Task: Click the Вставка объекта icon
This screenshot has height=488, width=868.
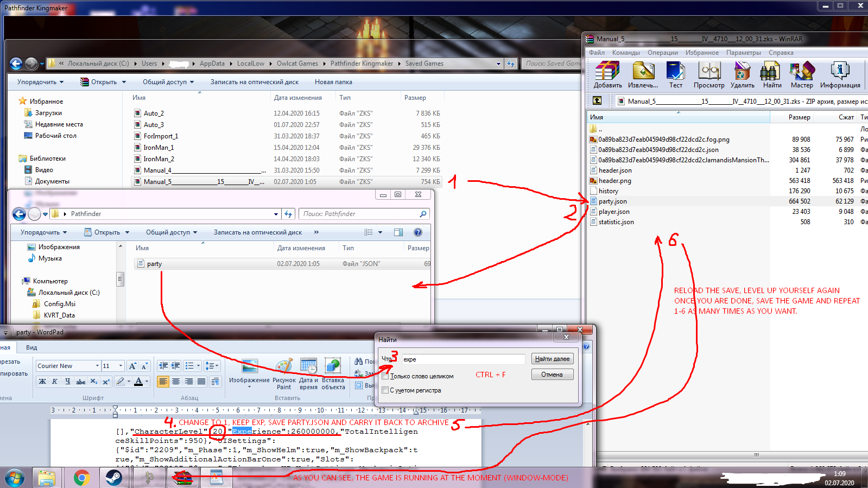Action: coord(333,373)
